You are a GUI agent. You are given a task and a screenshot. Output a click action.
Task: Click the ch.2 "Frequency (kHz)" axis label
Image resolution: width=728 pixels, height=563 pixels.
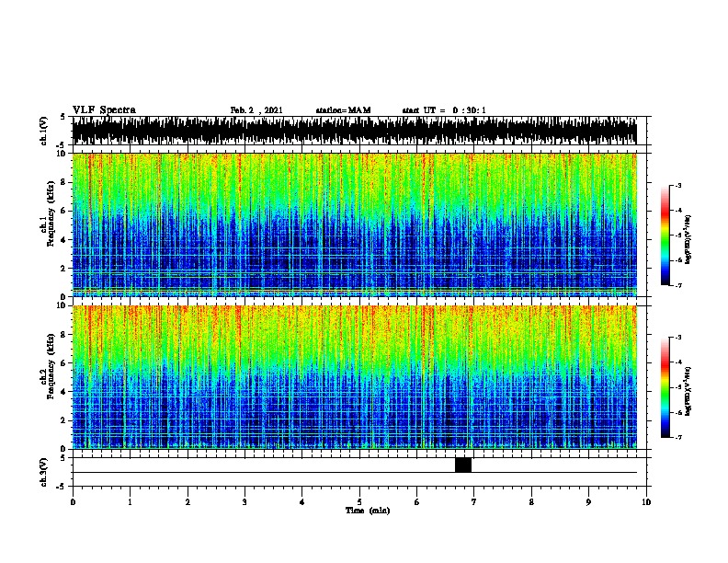point(51,366)
